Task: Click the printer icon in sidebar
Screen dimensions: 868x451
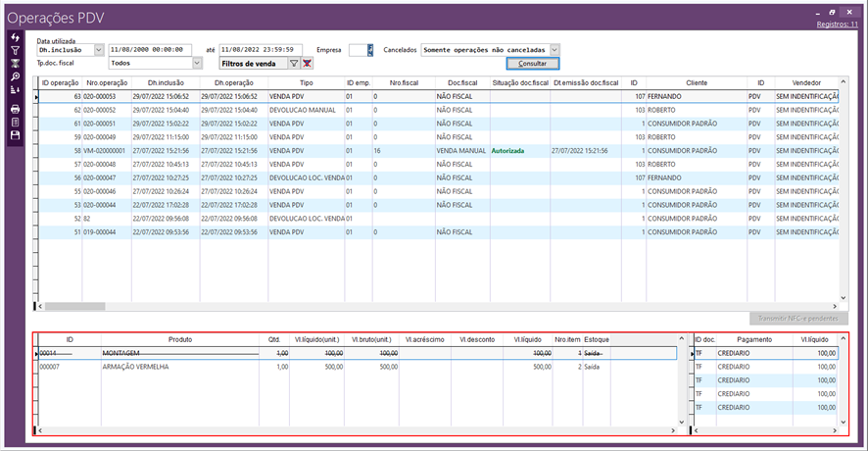Action: (15, 109)
